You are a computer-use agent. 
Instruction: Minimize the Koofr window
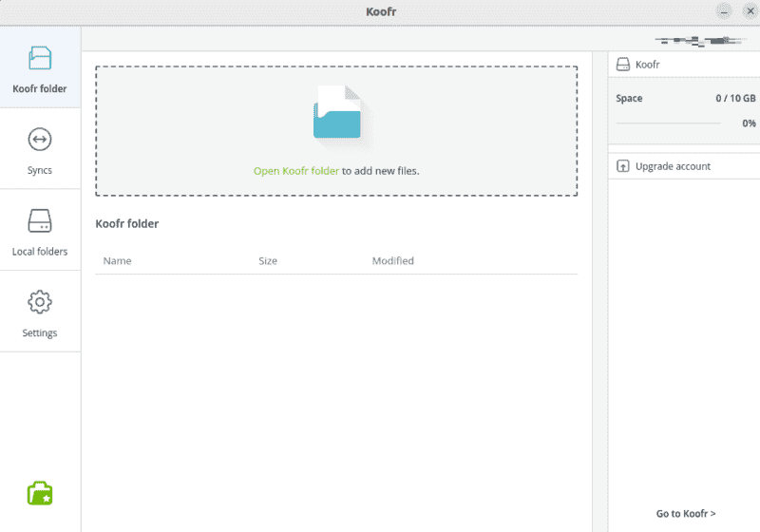click(x=724, y=11)
